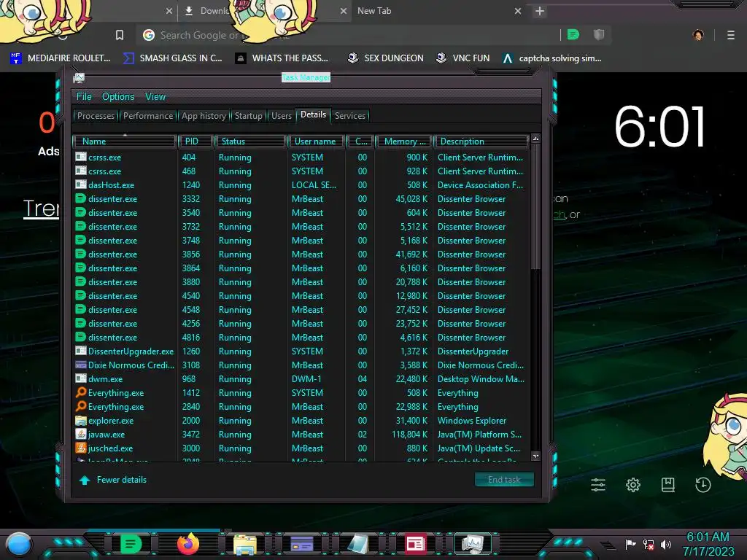Select the DissenterUpgrader.exe process icon

(x=80, y=351)
